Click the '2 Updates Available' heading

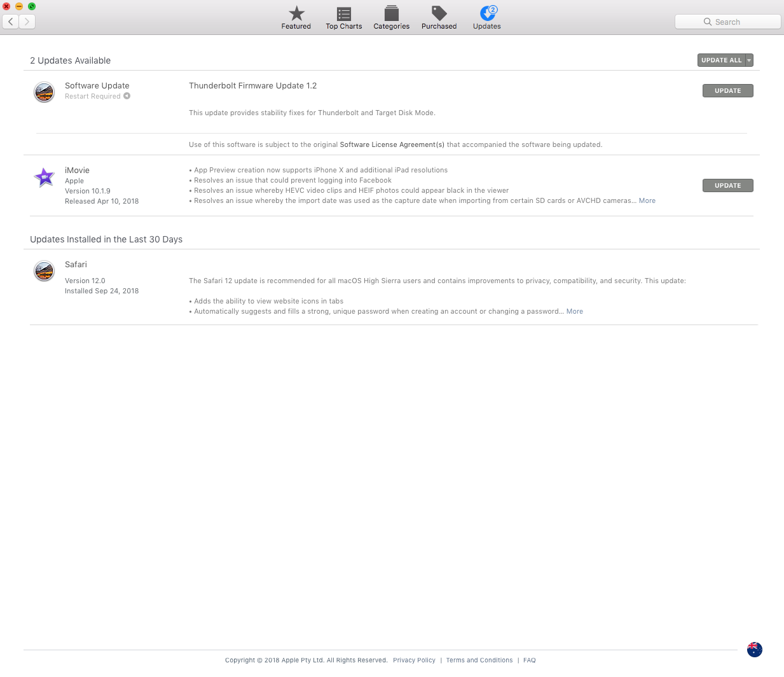(x=71, y=60)
